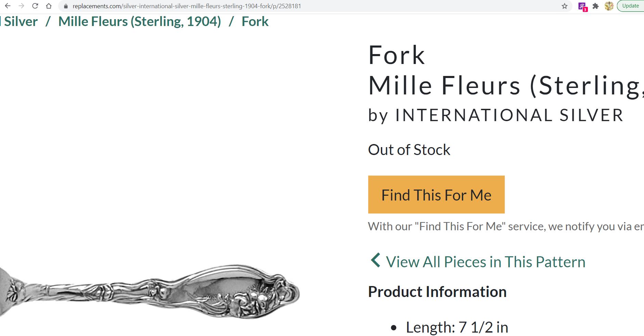Open the Chrome profile avatar
Image resolution: width=644 pixels, height=336 pixels.
pos(609,6)
